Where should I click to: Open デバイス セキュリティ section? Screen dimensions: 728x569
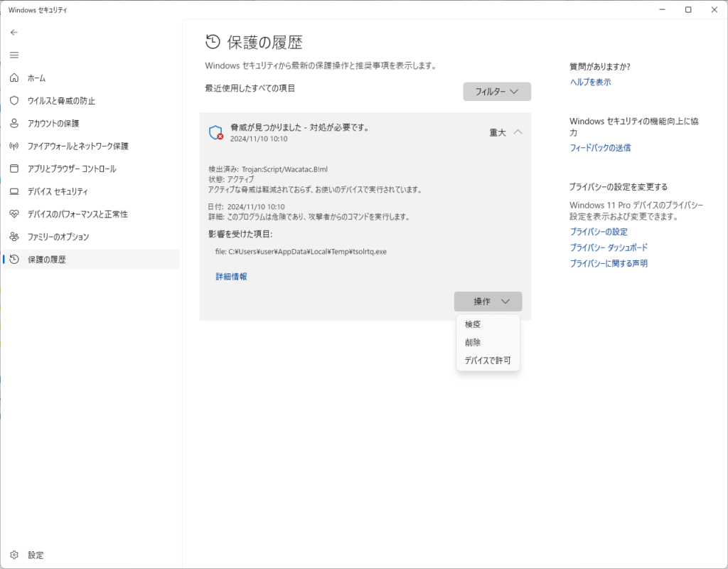coord(58,192)
